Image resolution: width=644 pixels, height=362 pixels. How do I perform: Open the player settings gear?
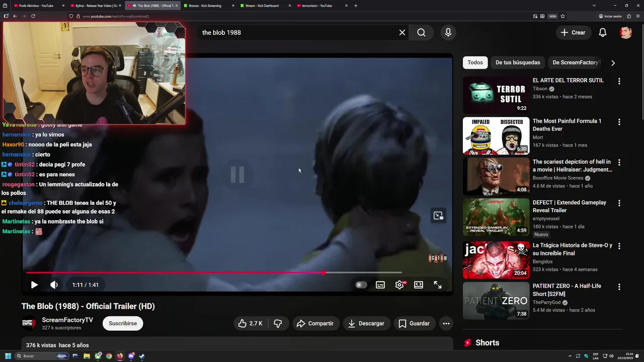pyautogui.click(x=399, y=285)
